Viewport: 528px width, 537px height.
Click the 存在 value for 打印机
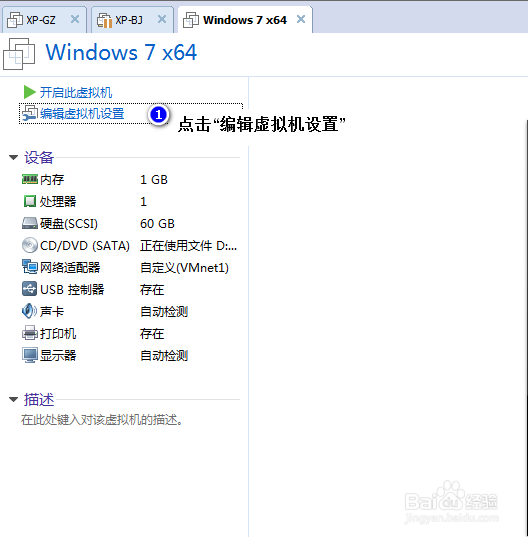coord(152,334)
